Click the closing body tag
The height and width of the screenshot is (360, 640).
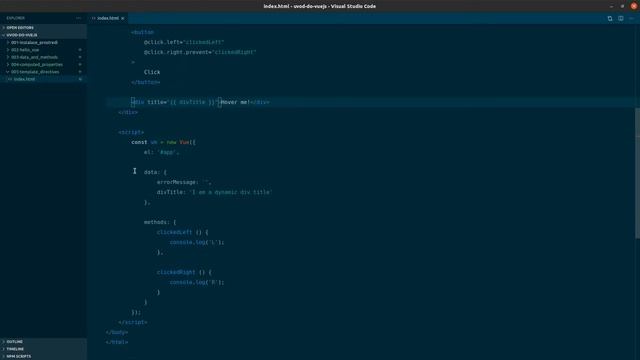[x=117, y=332]
